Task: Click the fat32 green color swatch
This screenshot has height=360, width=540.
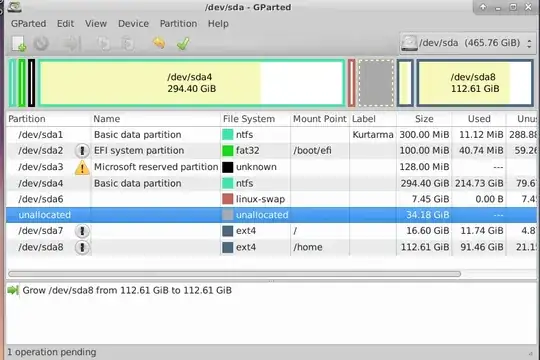Action: [x=228, y=151]
